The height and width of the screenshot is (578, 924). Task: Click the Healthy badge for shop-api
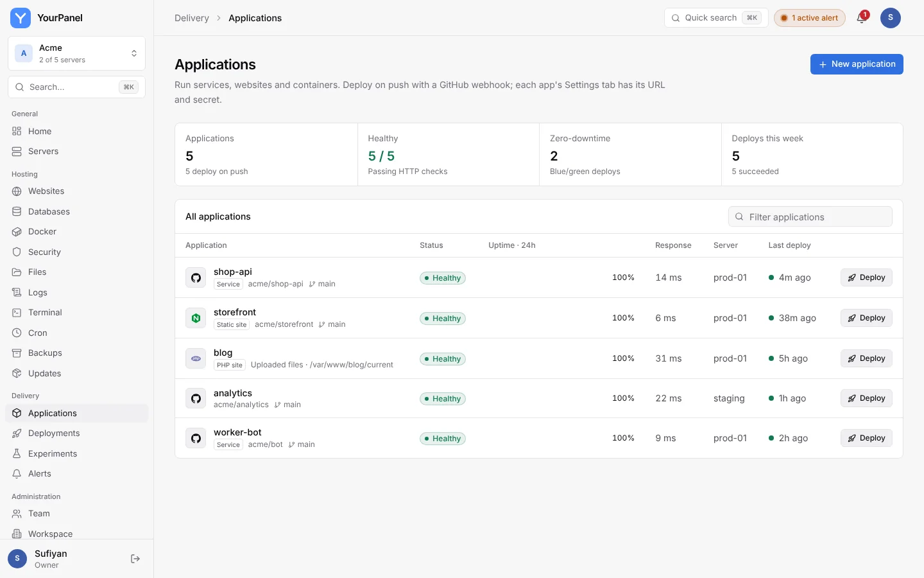point(443,278)
